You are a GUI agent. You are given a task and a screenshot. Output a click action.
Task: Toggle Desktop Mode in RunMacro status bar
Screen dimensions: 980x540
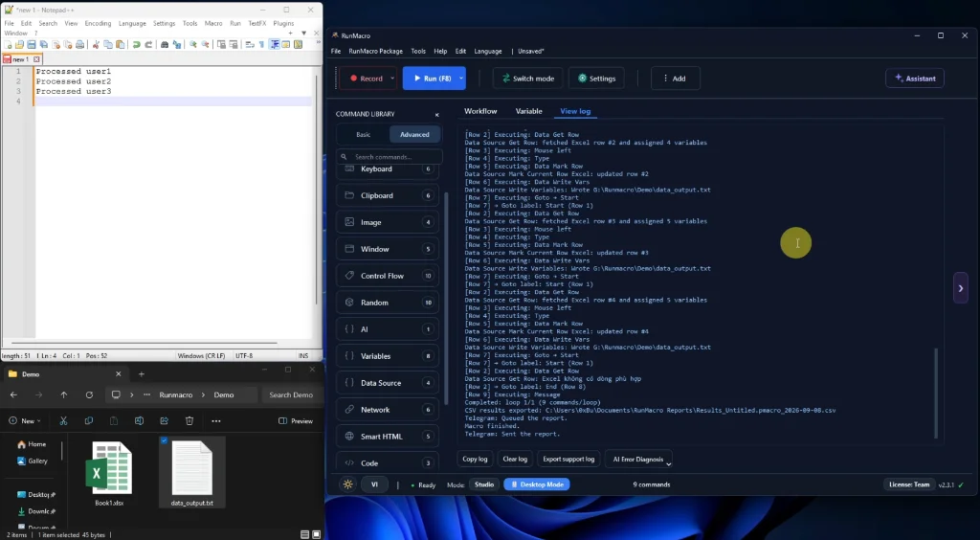[x=537, y=484]
